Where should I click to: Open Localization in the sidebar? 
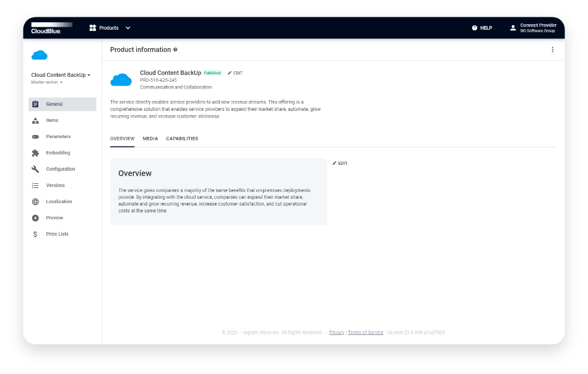click(59, 201)
